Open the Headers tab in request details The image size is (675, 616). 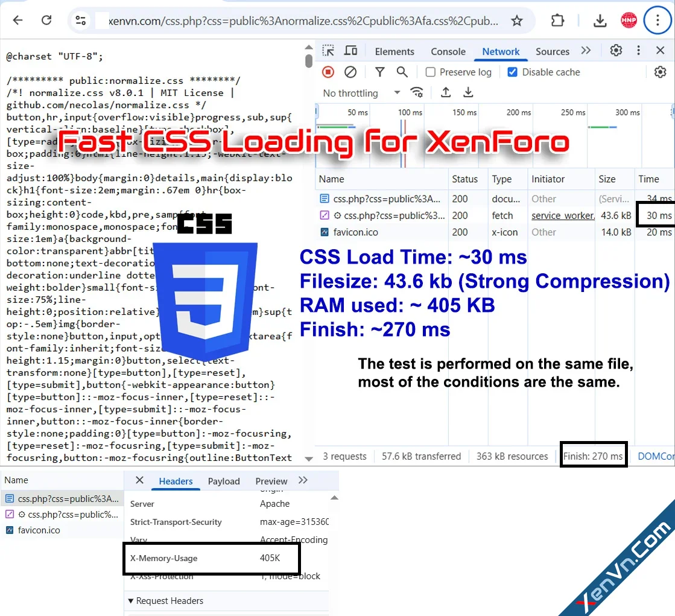tap(176, 481)
